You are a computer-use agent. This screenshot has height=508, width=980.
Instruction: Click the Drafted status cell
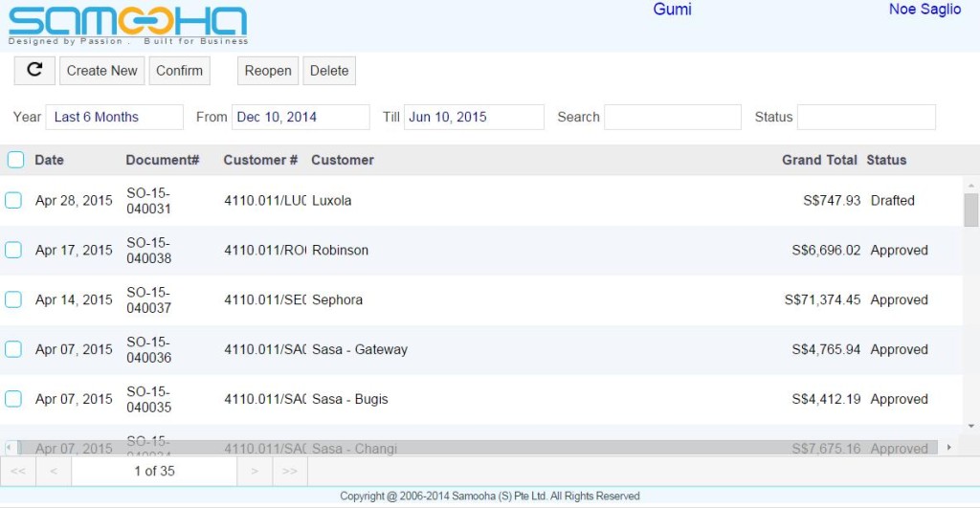click(x=893, y=201)
